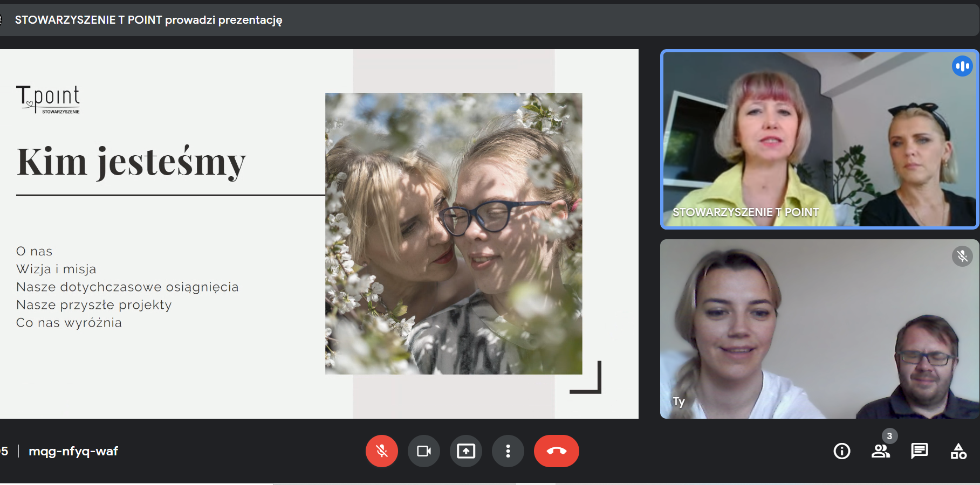Click the present screen button

point(466,451)
